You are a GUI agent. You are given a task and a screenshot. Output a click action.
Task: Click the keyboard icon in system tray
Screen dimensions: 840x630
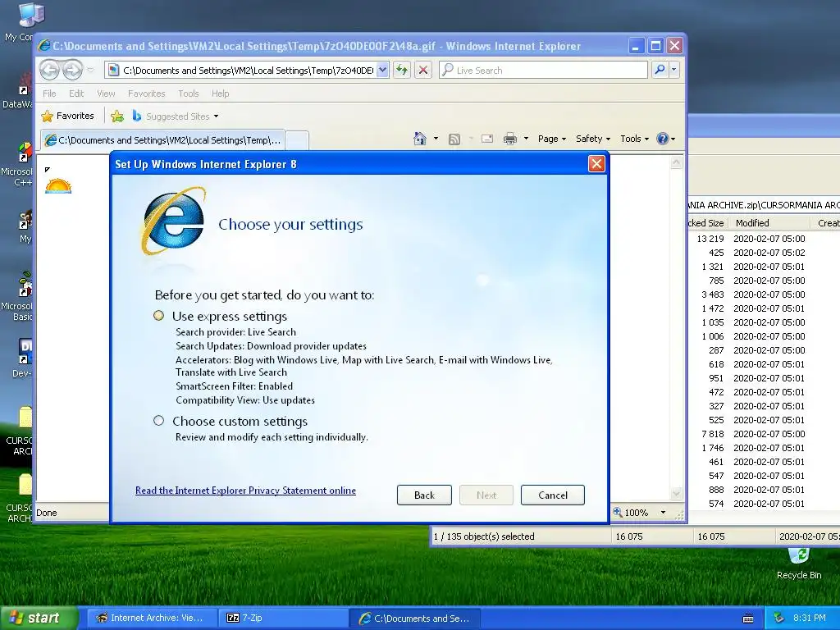[x=748, y=619]
